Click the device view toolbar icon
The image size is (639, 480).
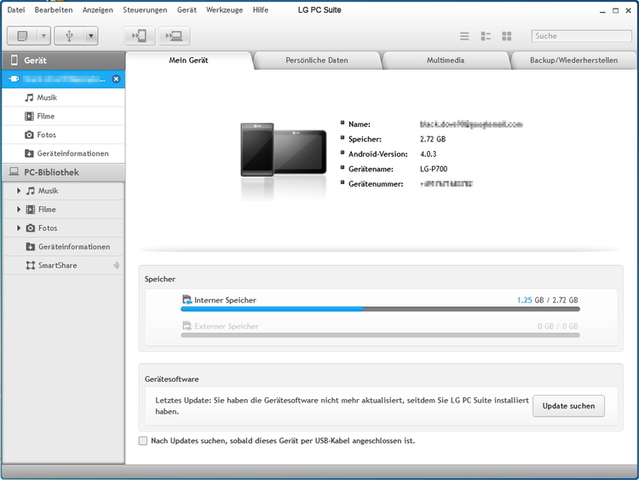tap(22, 36)
